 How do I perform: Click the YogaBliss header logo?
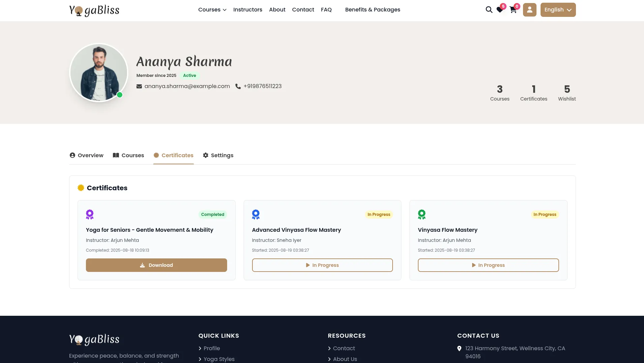[94, 10]
